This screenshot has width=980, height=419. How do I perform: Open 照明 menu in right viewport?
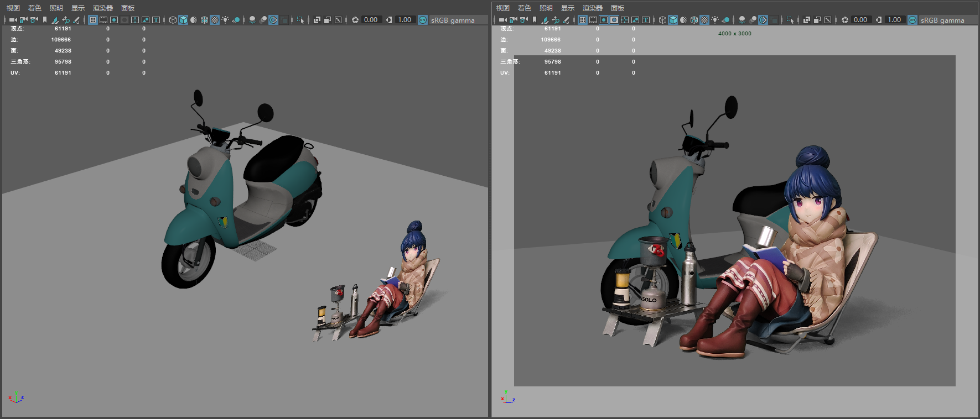pyautogui.click(x=546, y=8)
